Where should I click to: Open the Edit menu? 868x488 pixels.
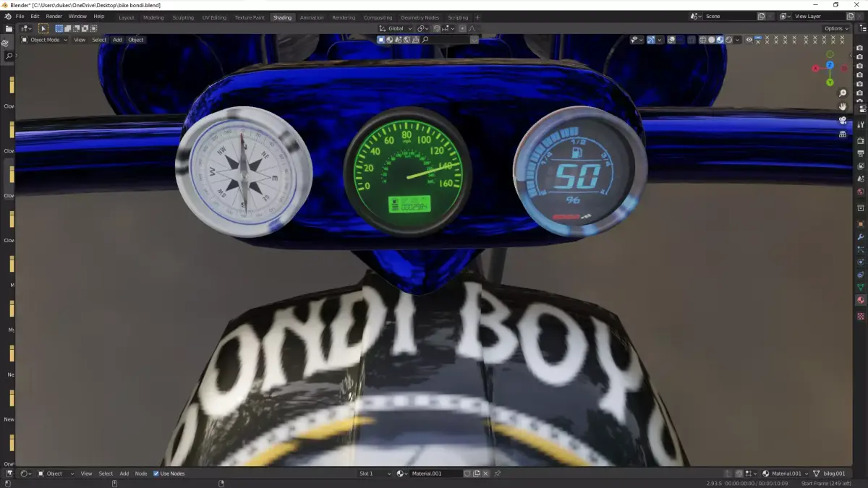35,16
